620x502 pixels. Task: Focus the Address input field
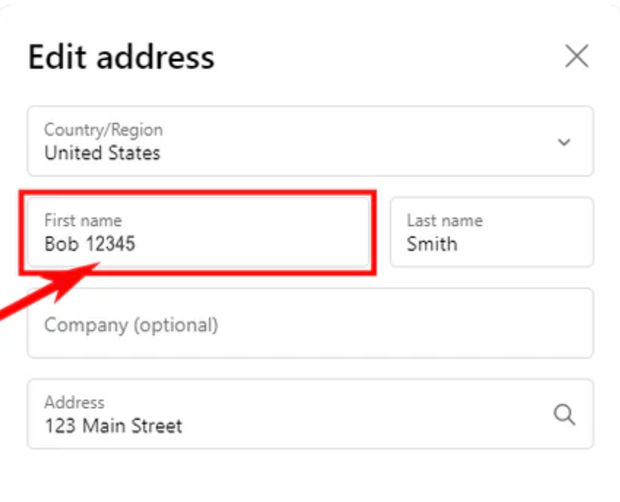(x=290, y=414)
